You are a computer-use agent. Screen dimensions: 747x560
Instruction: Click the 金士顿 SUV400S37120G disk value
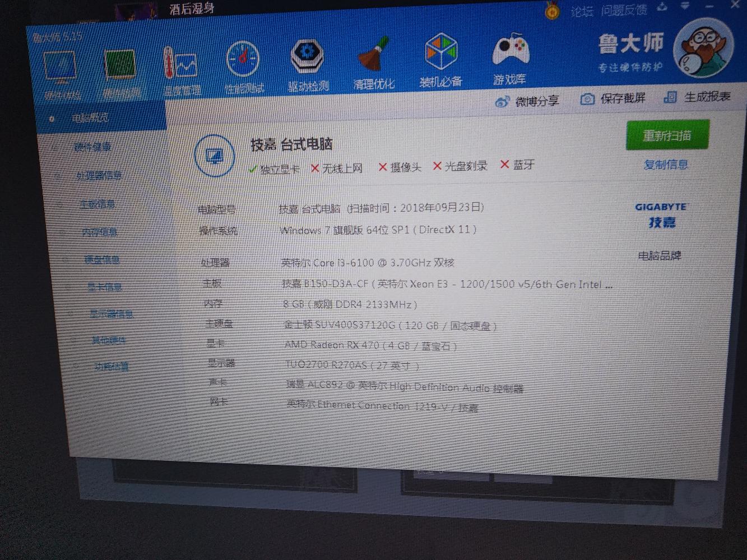coord(390,325)
